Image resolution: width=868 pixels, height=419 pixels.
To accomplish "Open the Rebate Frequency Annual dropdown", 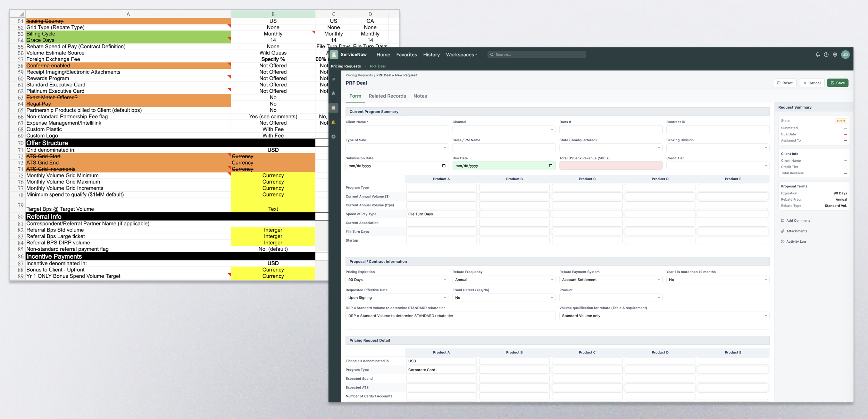I will tap(504, 280).
